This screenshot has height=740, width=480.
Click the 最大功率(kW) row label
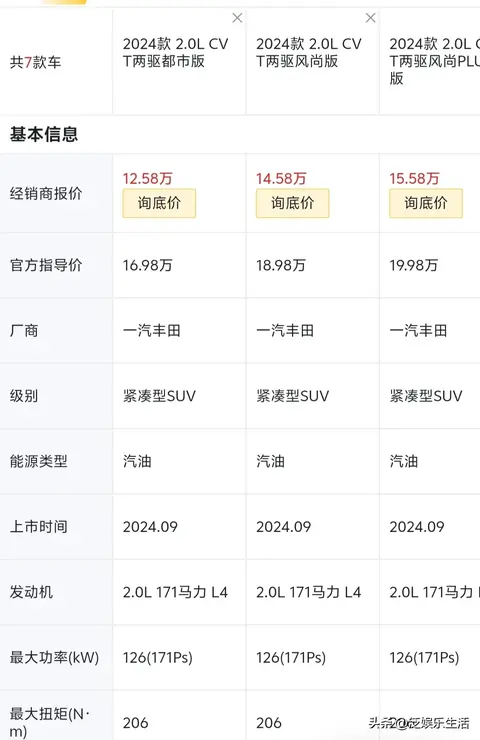click(55, 657)
